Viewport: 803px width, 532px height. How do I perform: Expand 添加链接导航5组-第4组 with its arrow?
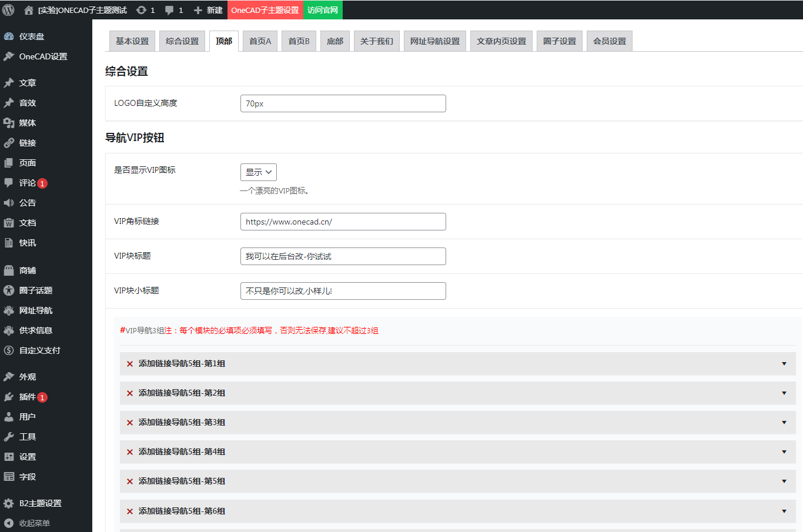(784, 452)
